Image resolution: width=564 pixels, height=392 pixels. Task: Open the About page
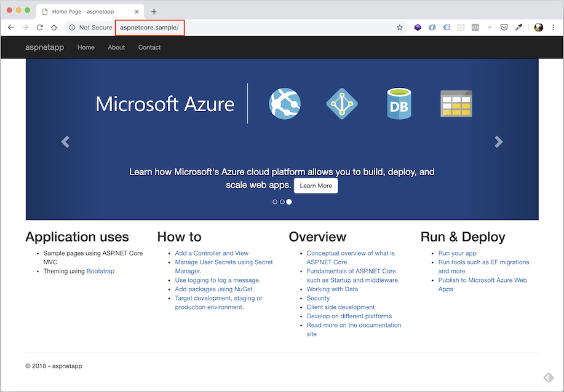point(116,47)
